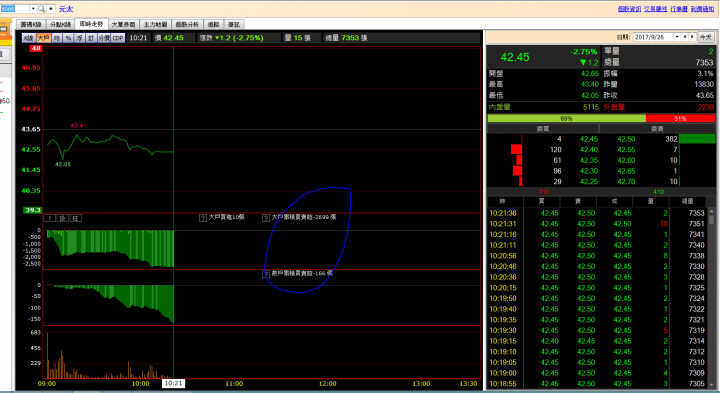Click bid price 42.40 with 120 volume
This screenshot has width=720, height=393.
pos(589,150)
